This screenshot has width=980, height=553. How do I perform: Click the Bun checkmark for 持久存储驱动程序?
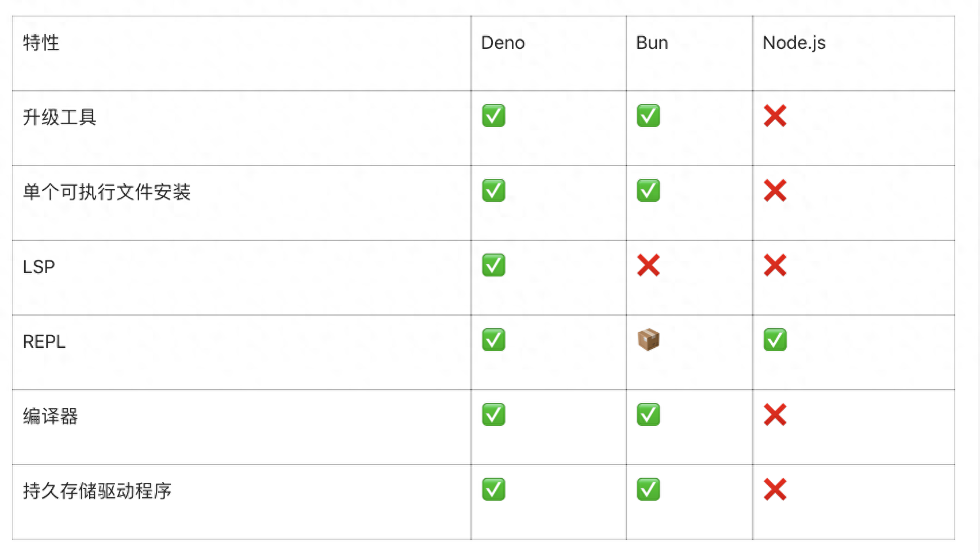[x=648, y=489]
